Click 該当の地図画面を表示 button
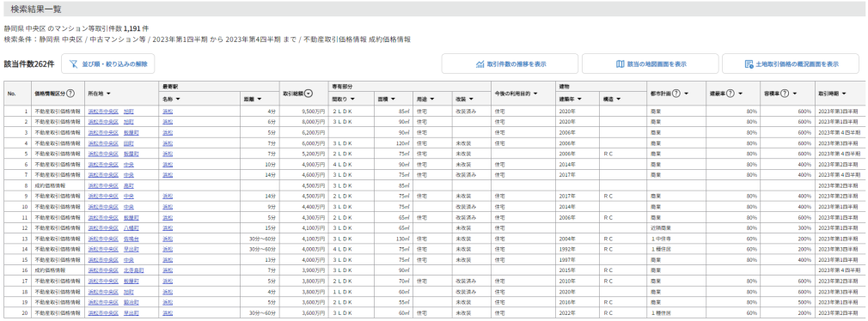868x321 pixels. tap(650, 64)
